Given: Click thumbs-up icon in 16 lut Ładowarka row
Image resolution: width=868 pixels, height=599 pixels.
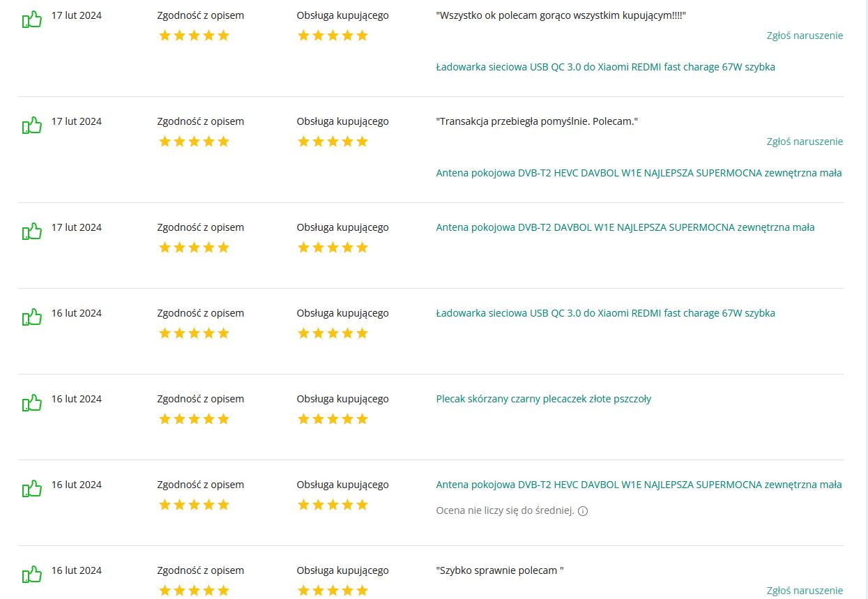Looking at the screenshot, I should 32,317.
